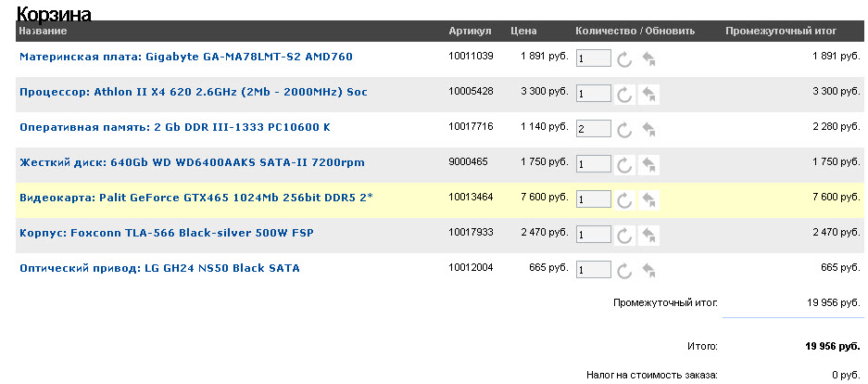Click the Количество / Обновить column header
This screenshot has height=384, width=868.
(635, 31)
